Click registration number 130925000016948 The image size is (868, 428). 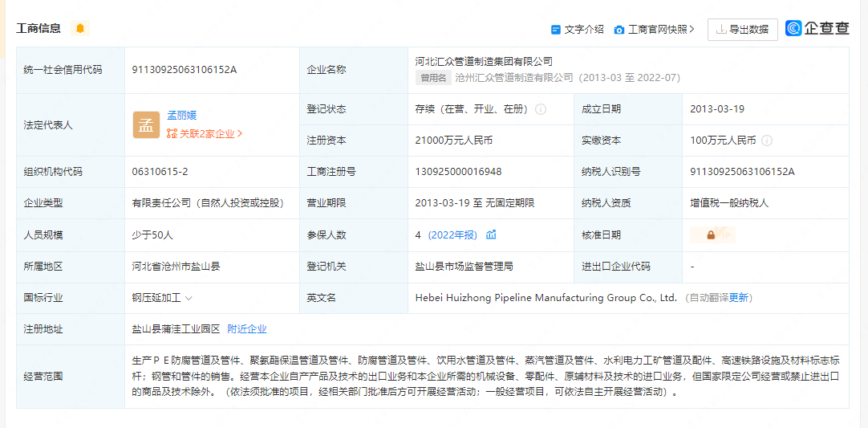point(458,172)
